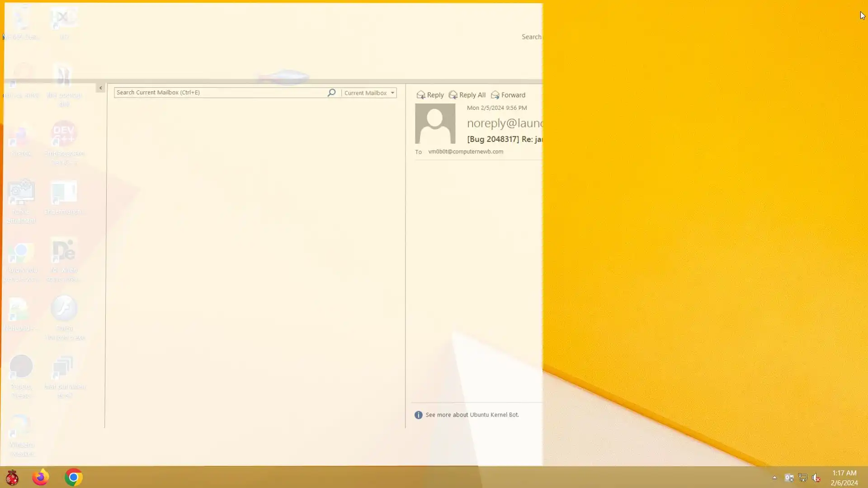Click recipient vm0b0t@computernewb.com
868x488 pixels.
tap(465, 152)
